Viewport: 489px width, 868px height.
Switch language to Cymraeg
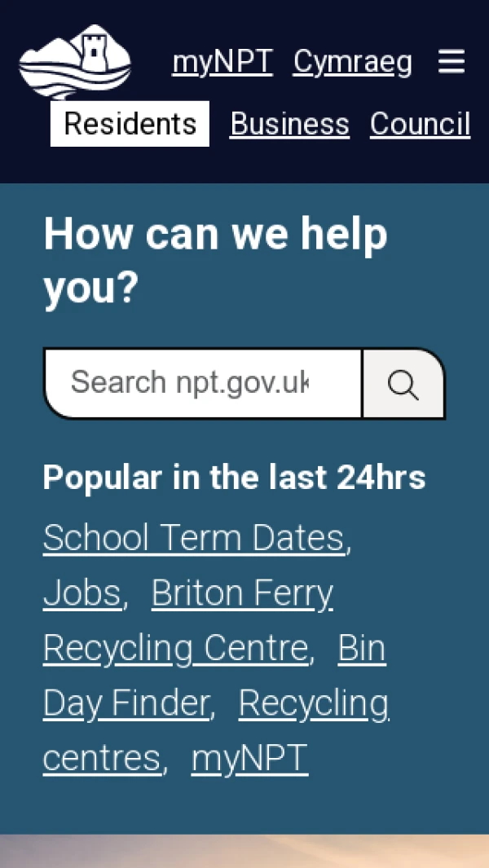(x=352, y=62)
